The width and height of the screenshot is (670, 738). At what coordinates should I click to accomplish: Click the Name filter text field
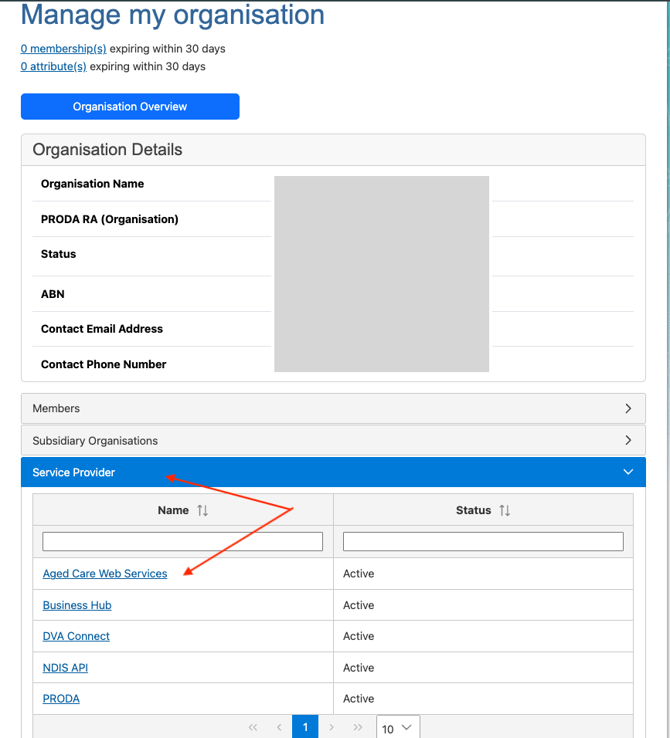point(183,541)
